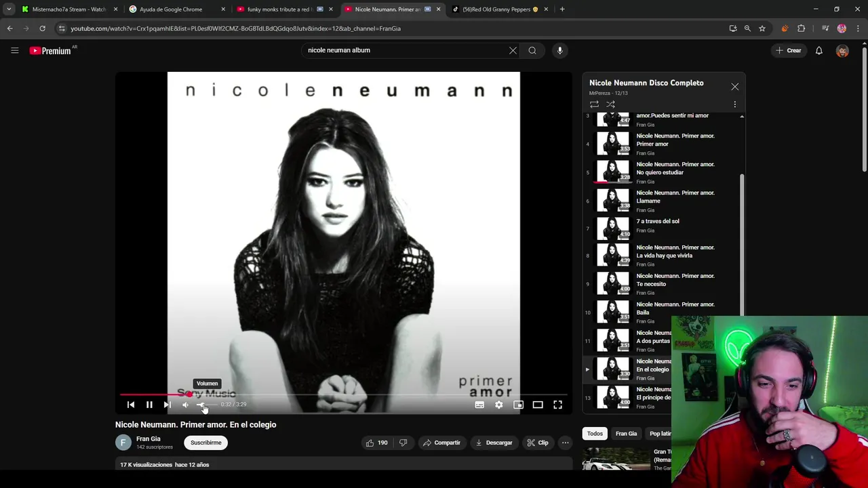868x488 pixels.
Task: Toggle theater mode view
Action: pyautogui.click(x=538, y=405)
